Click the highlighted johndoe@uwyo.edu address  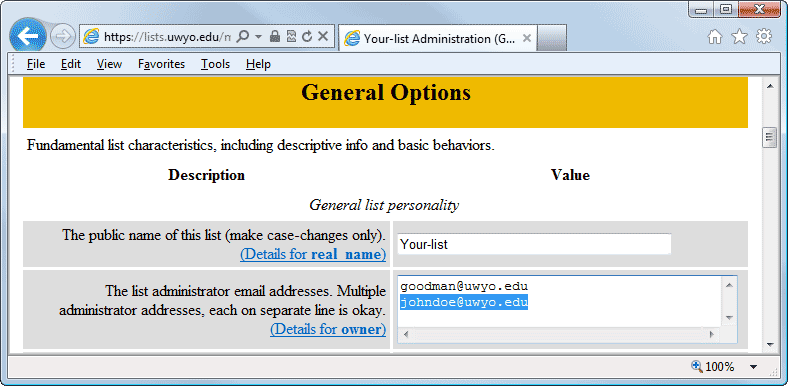click(464, 303)
